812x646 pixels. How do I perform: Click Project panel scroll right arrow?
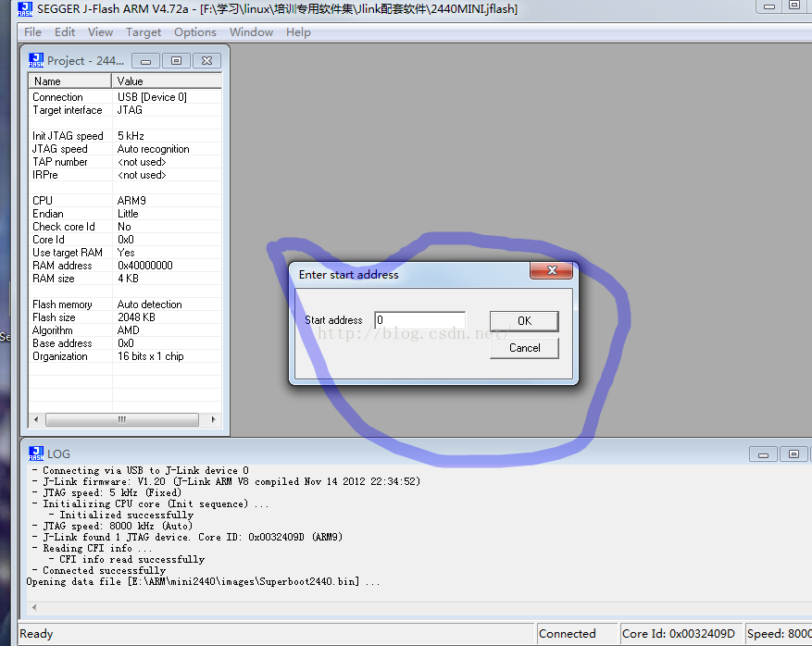tap(213, 419)
